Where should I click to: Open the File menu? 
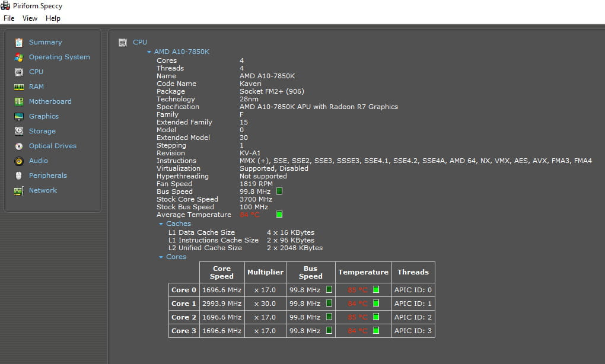pos(9,18)
